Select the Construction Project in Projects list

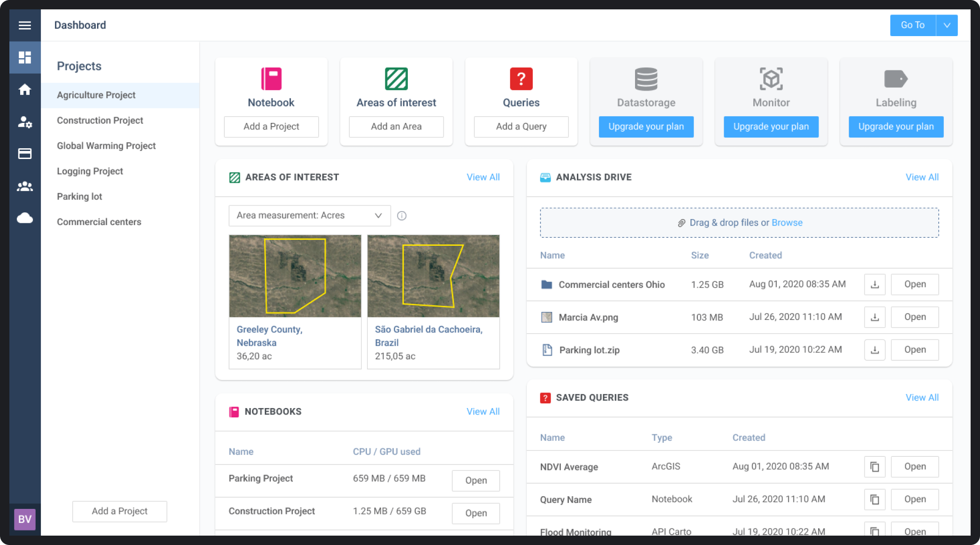point(100,121)
